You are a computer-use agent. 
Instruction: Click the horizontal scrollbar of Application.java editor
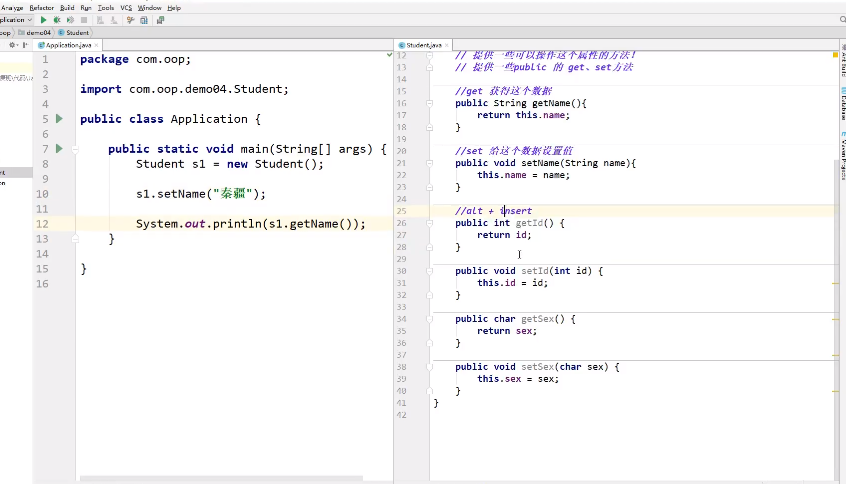[x=221, y=479]
